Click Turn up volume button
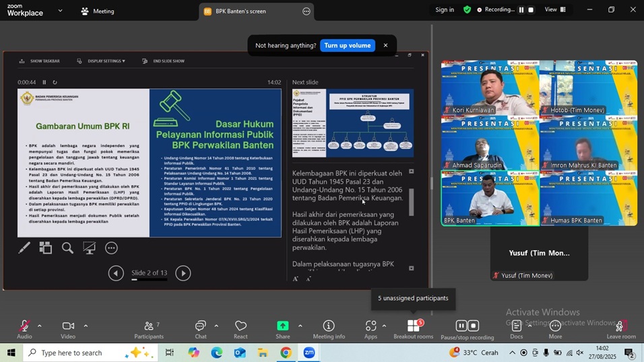Image resolution: width=644 pixels, height=362 pixels. (x=348, y=45)
